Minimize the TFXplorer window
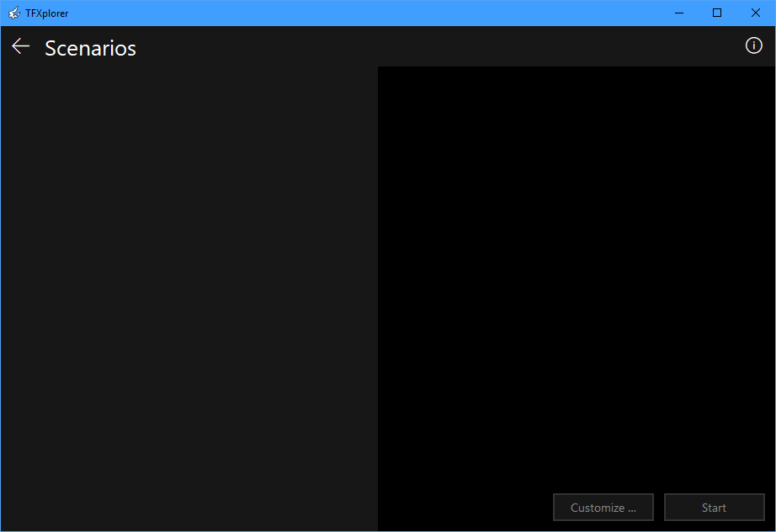 [x=678, y=13]
